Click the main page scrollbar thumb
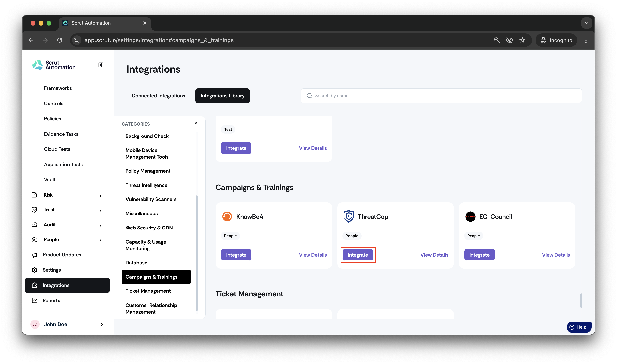This screenshot has width=617, height=364. [x=581, y=300]
